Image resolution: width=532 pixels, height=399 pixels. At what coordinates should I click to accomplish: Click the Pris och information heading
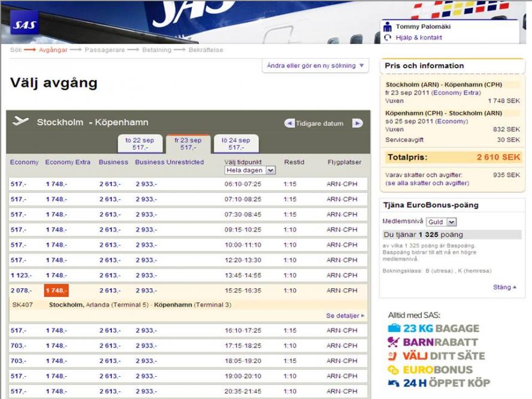pos(424,65)
